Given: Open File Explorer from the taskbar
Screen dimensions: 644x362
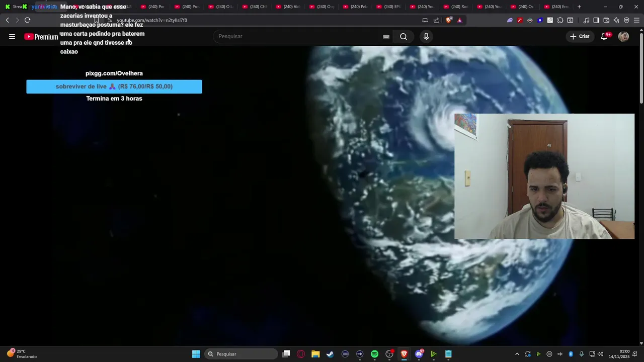Looking at the screenshot, I should 315,354.
